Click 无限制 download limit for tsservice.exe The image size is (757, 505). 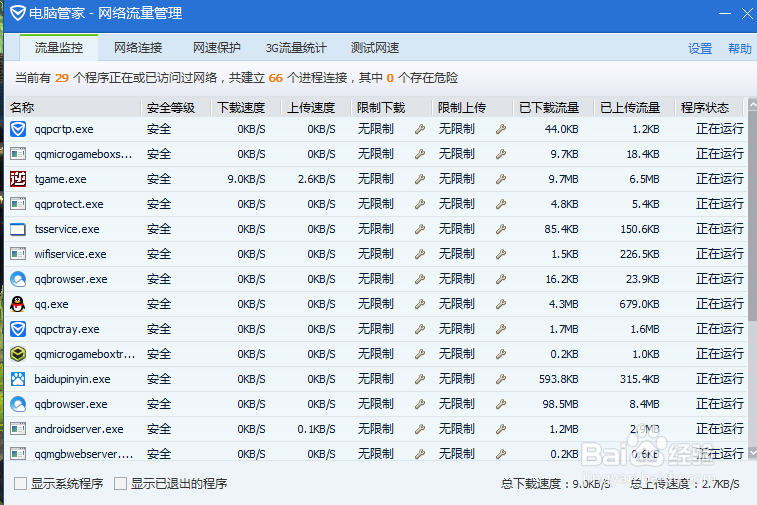click(x=376, y=229)
